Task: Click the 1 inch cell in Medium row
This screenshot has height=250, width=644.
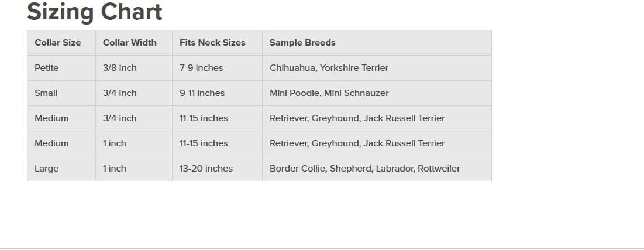Action: [x=115, y=143]
